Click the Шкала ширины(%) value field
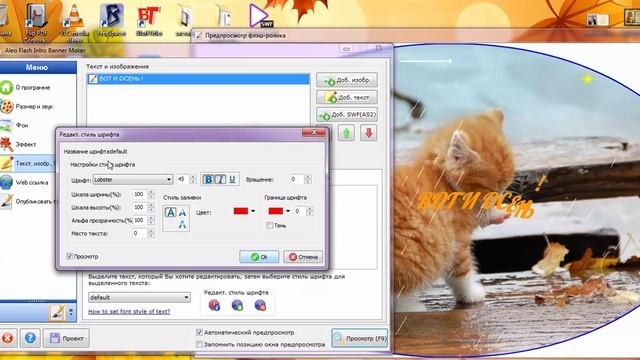Screen dimensions: 640x360 [x=139, y=194]
